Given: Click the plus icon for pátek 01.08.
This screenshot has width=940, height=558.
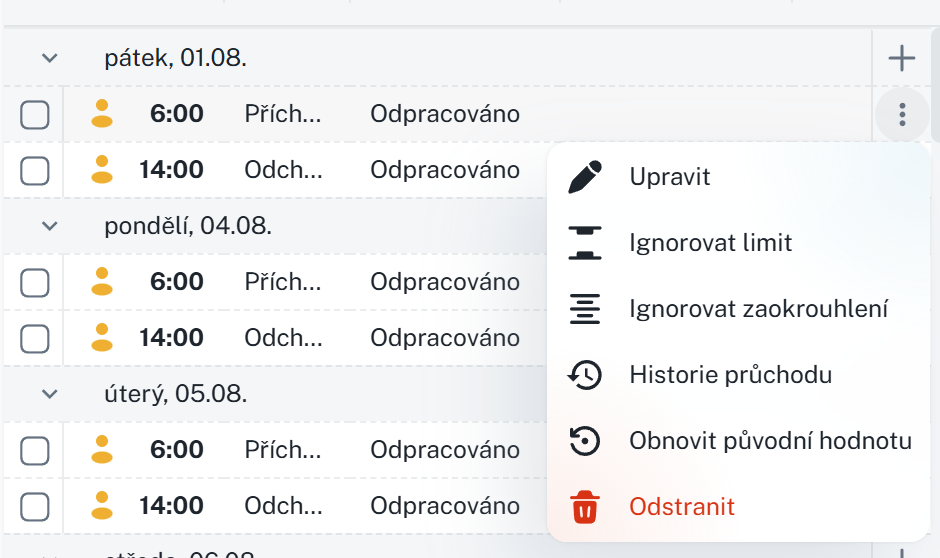Looking at the screenshot, I should (x=901, y=59).
